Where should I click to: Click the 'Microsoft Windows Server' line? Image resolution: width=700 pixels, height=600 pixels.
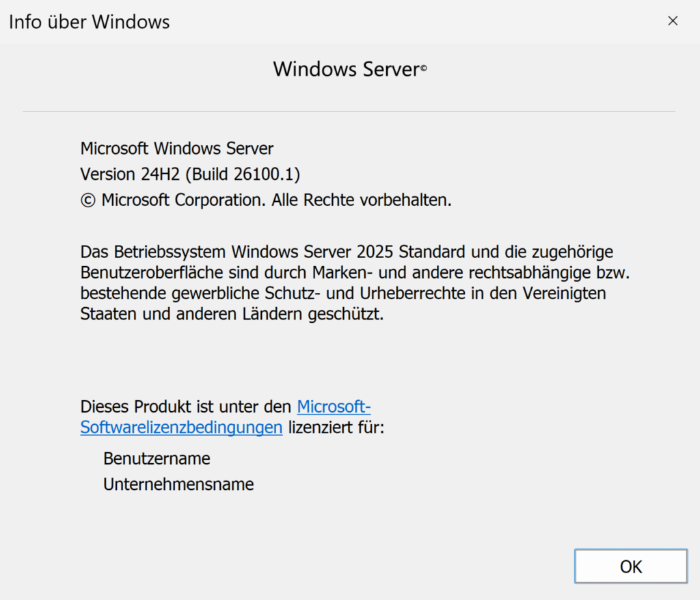[177, 148]
